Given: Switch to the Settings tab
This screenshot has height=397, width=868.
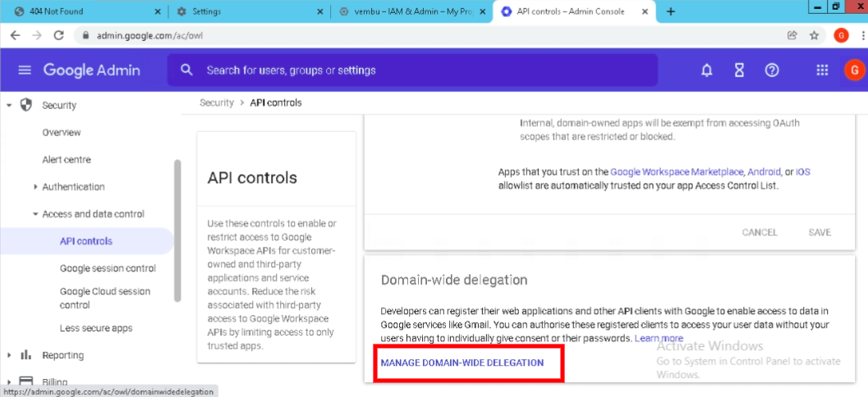Looking at the screenshot, I should 249,11.
